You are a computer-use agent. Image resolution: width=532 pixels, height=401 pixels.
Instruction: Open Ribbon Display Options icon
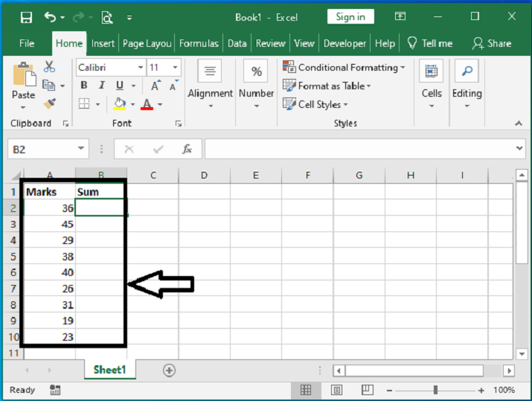click(400, 16)
